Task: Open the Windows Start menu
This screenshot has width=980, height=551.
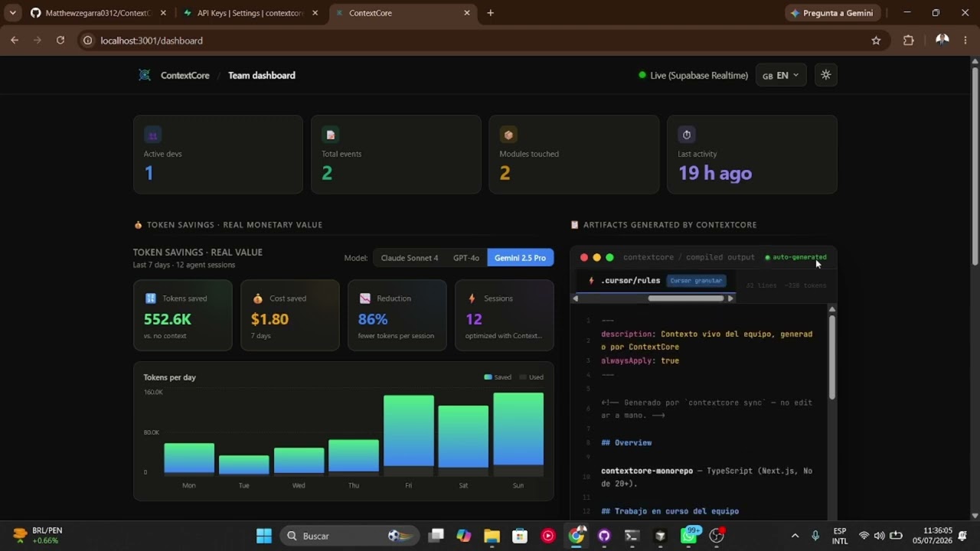Action: [x=264, y=536]
